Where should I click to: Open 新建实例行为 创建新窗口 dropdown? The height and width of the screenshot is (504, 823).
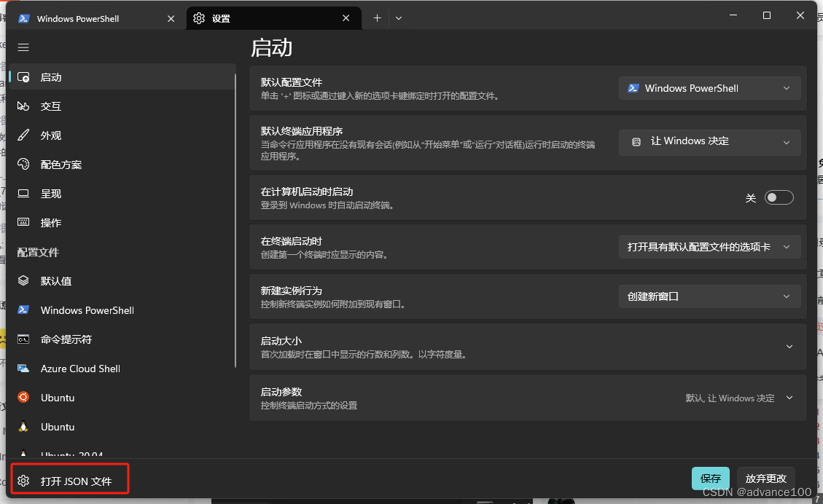[709, 296]
